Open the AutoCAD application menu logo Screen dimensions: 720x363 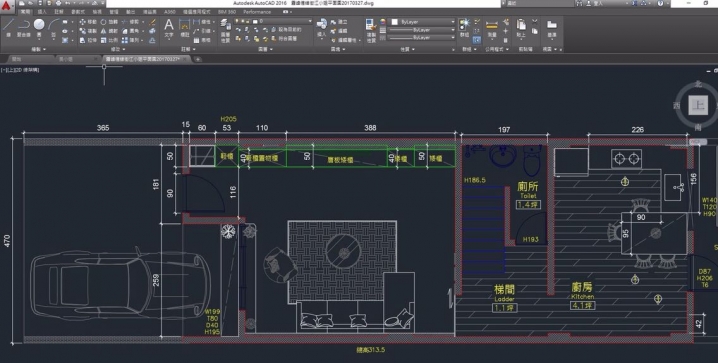click(x=6, y=6)
